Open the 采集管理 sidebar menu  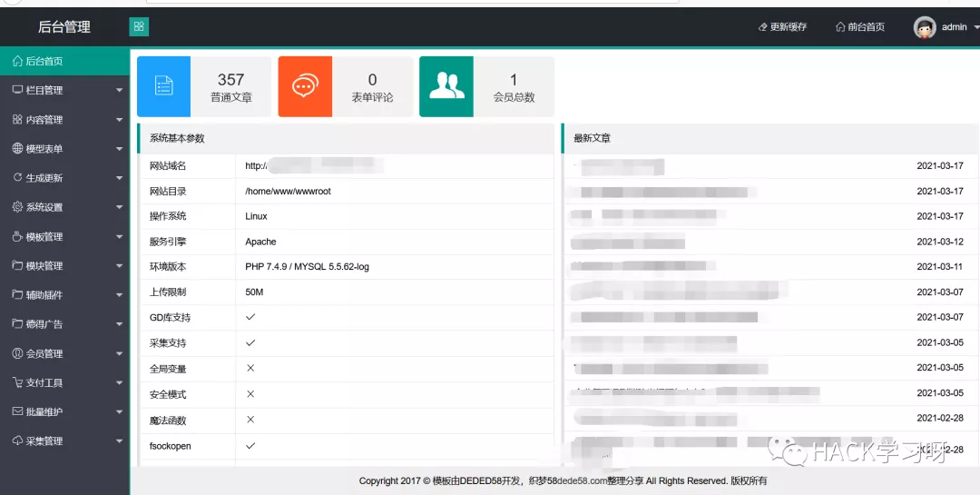coord(64,441)
